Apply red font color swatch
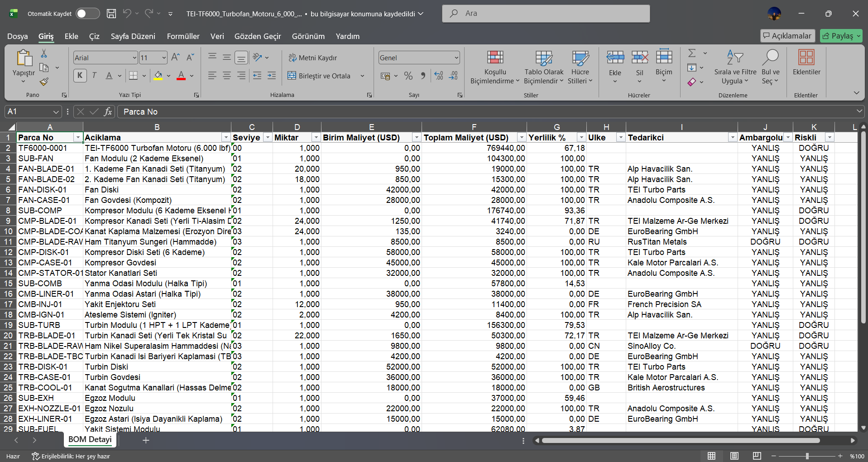Screen dimensions: 868x462 181,76
